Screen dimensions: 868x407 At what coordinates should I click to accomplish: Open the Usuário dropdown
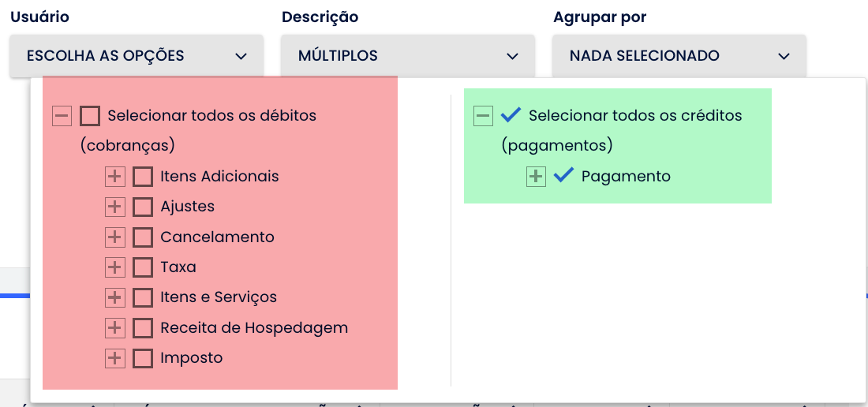137,56
